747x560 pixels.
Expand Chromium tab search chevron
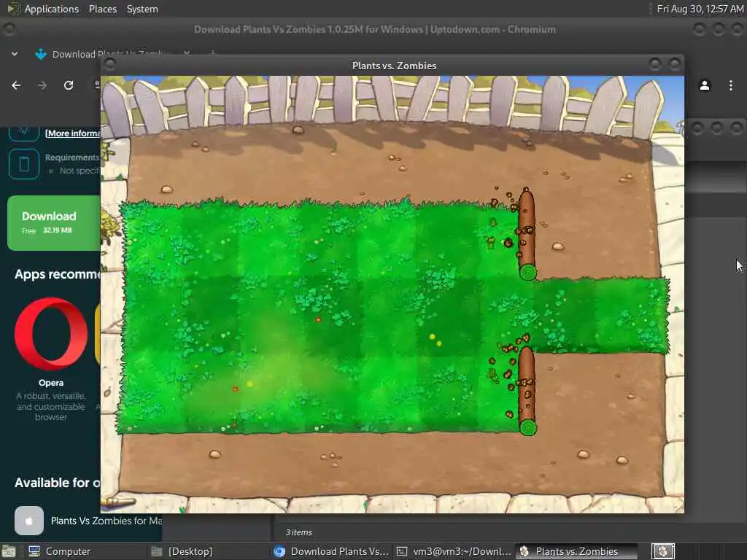(x=15, y=54)
